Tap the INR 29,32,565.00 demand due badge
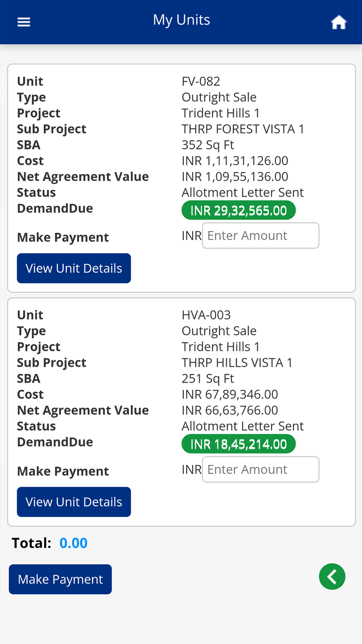 pos(239,210)
